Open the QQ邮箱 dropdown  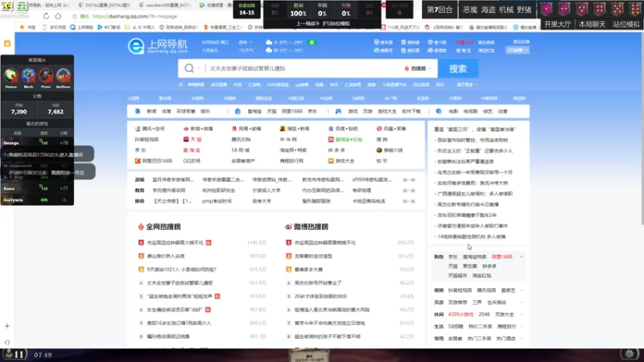[518, 50]
